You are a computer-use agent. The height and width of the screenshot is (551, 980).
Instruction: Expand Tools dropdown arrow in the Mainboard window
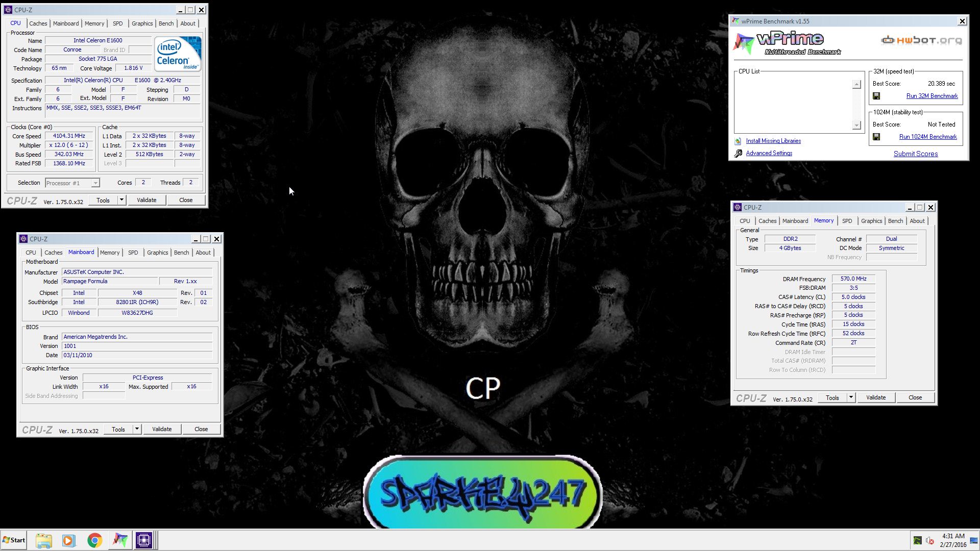point(137,429)
